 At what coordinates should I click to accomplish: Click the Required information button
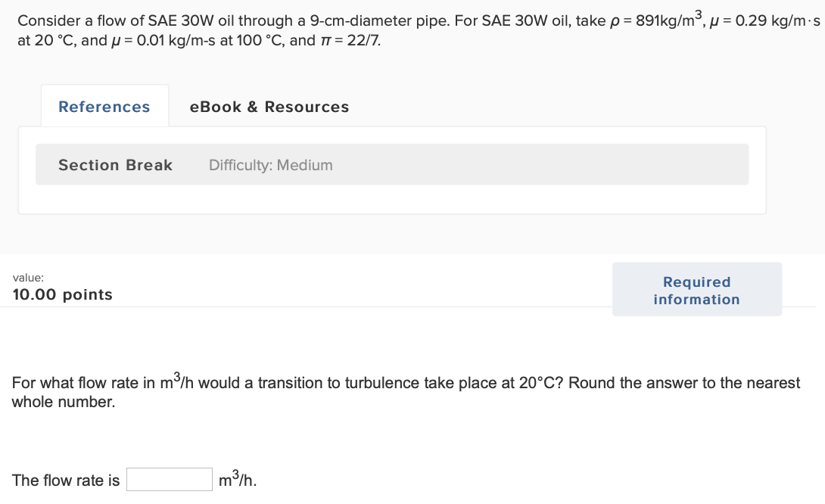point(696,289)
